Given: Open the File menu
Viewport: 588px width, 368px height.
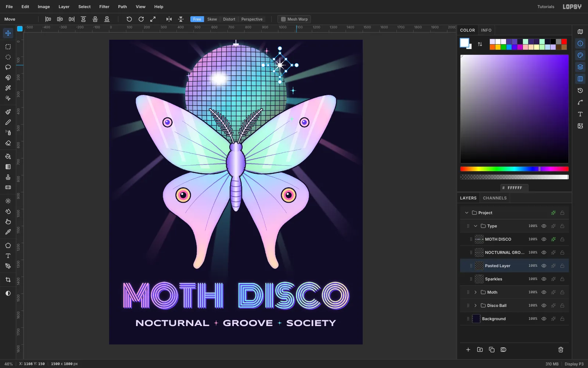Looking at the screenshot, I should tap(9, 7).
